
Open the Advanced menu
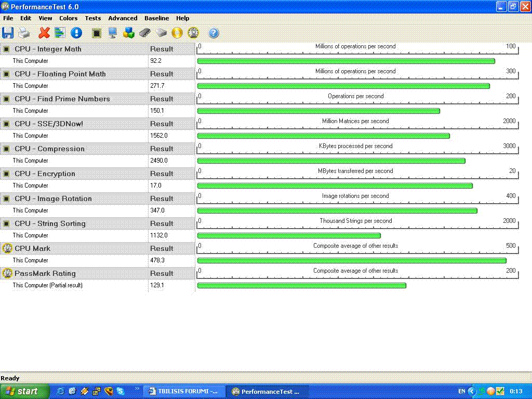123,18
